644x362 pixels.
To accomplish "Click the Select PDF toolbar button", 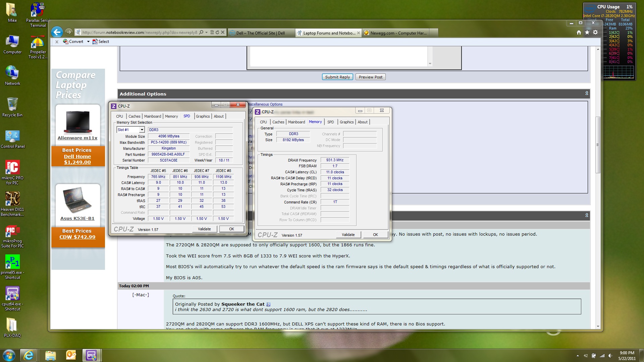I will point(101,42).
